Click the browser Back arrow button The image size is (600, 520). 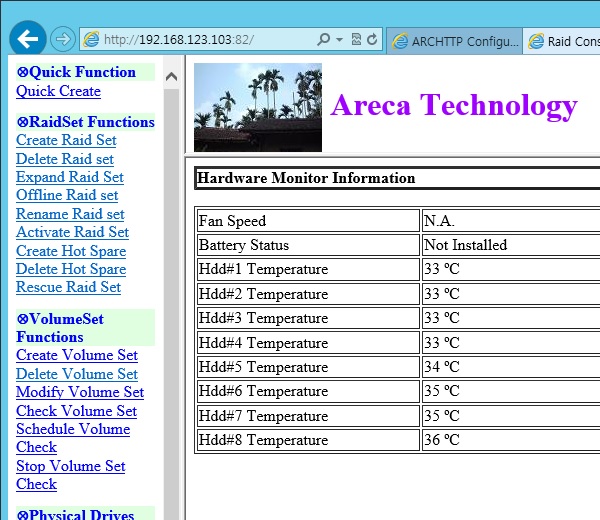point(28,39)
